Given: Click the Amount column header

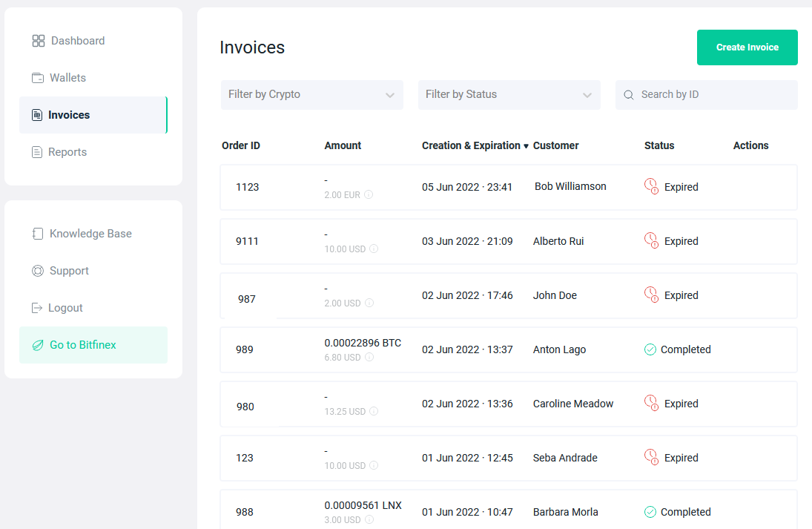Looking at the screenshot, I should click(343, 145).
